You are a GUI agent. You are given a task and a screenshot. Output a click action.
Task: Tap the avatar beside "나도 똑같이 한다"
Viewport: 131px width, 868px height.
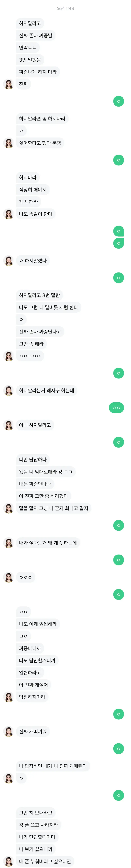pyautogui.click(x=8, y=214)
